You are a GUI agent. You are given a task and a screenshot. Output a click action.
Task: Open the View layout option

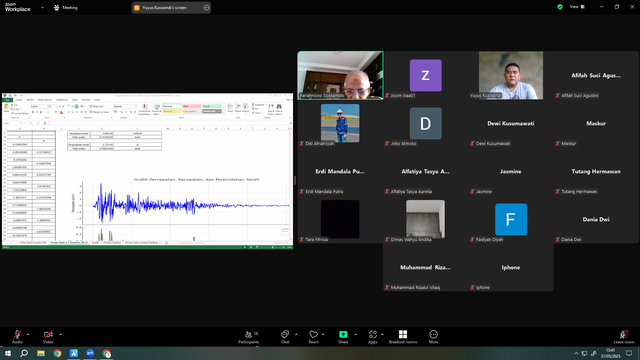pyautogui.click(x=578, y=7)
